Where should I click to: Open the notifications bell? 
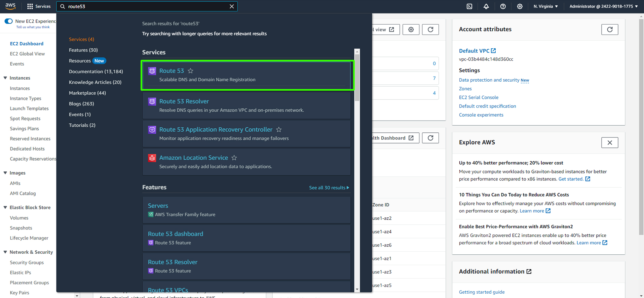pyautogui.click(x=486, y=6)
